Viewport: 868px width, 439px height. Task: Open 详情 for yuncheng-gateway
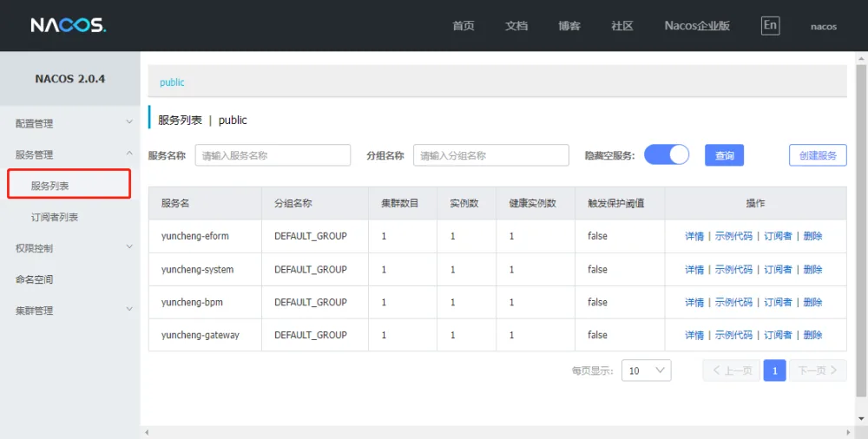point(694,335)
